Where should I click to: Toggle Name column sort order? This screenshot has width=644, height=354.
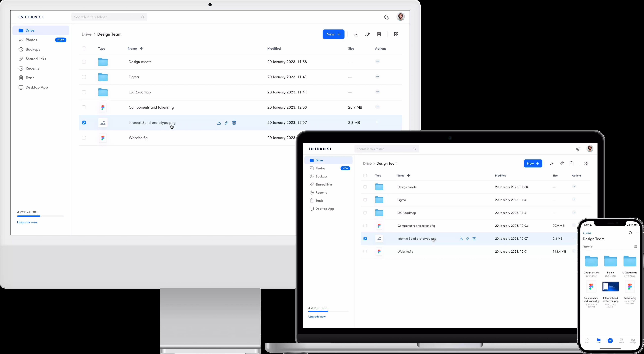pos(135,48)
